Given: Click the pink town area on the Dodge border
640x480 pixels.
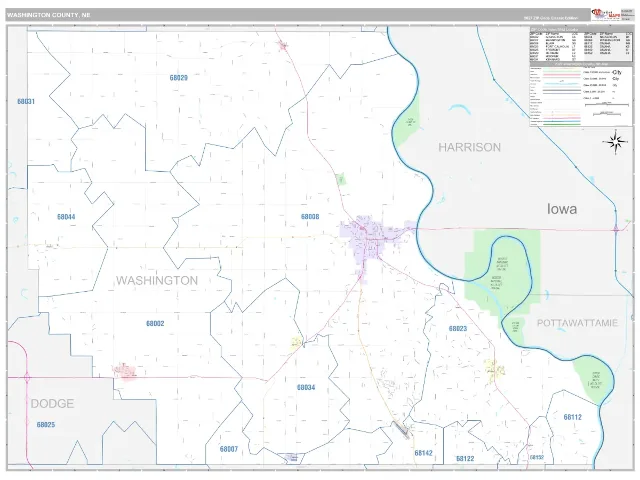Looking at the screenshot, I should coord(124,371).
